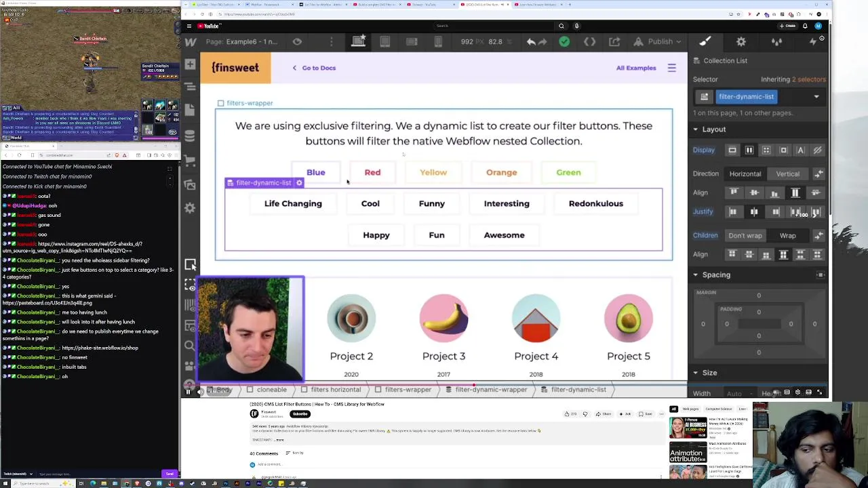Open the Webflow logo menu

point(191,42)
